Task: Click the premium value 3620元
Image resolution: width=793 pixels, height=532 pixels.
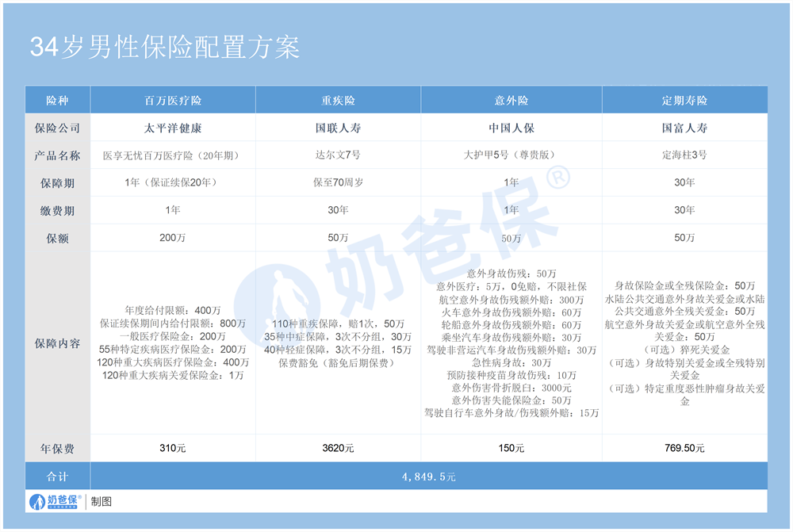Action: 339,448
